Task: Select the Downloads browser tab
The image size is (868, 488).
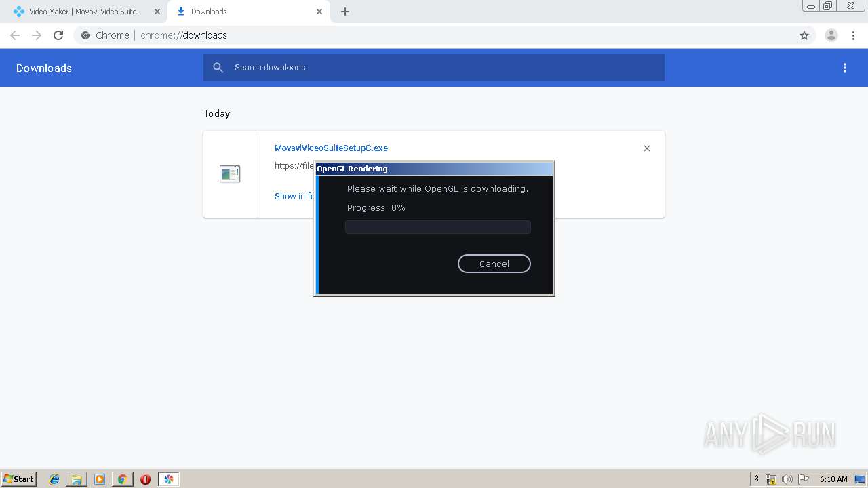Action: [x=249, y=12]
